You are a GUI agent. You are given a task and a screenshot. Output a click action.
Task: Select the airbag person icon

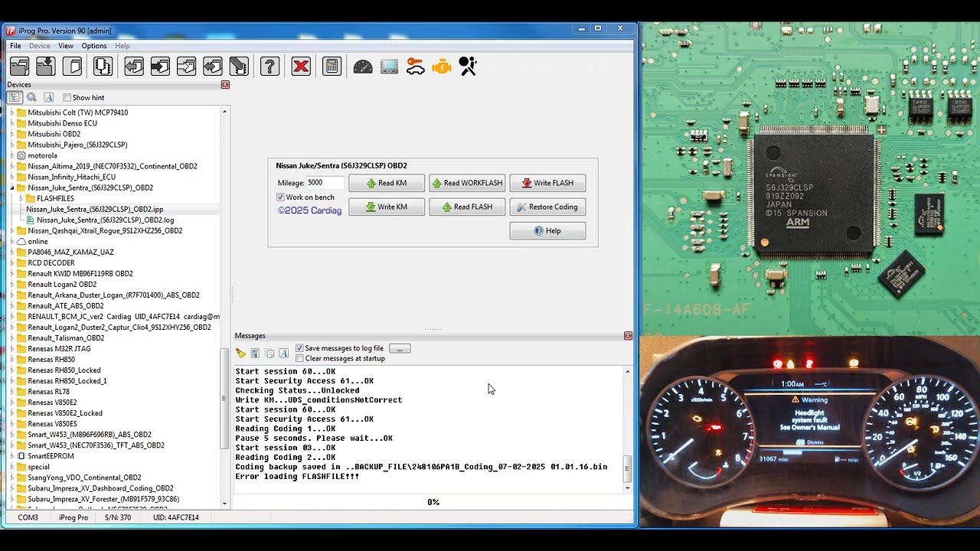468,67
